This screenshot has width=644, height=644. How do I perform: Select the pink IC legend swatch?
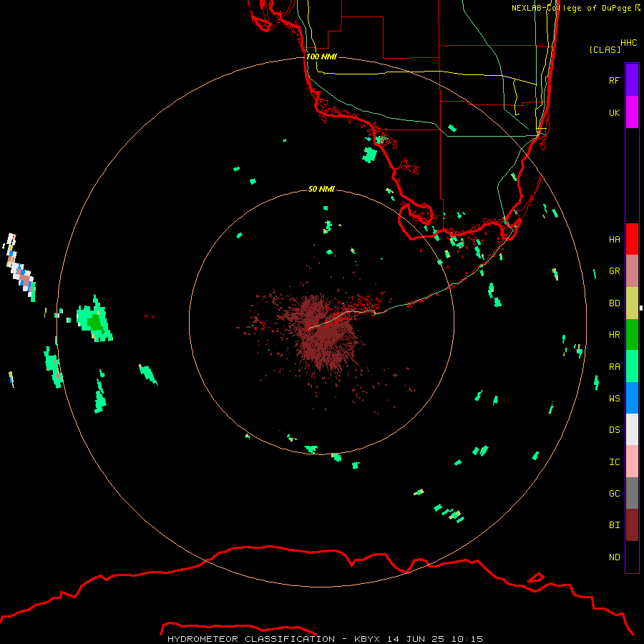(632, 462)
